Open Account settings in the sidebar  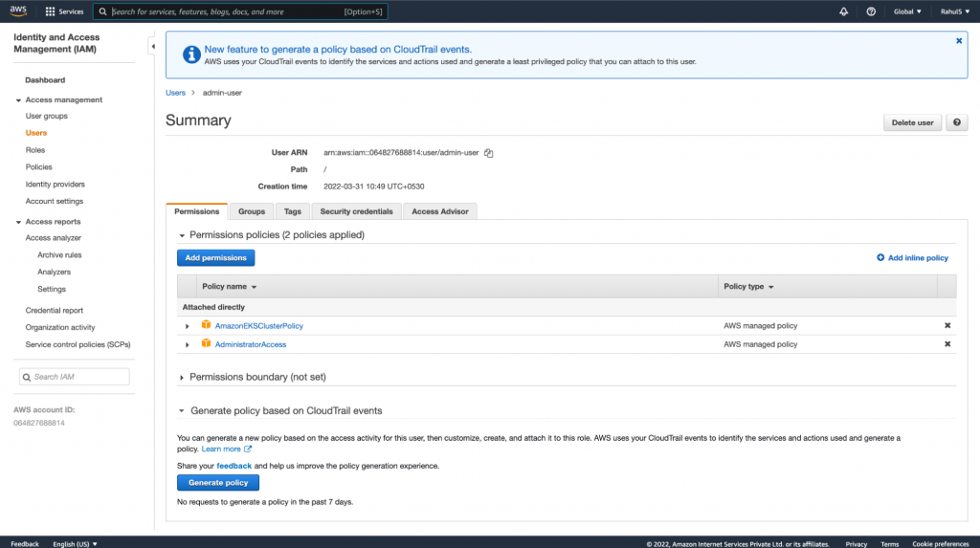click(55, 201)
